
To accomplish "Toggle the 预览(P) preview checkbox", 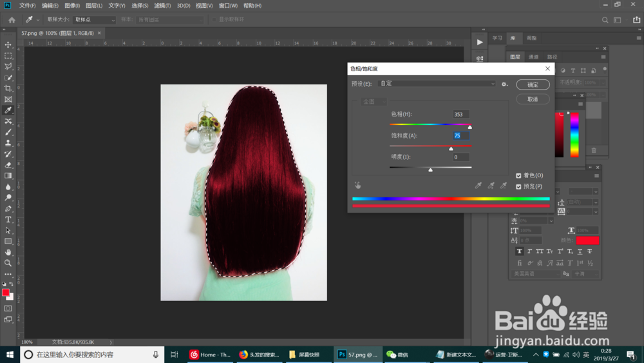I will point(518,186).
